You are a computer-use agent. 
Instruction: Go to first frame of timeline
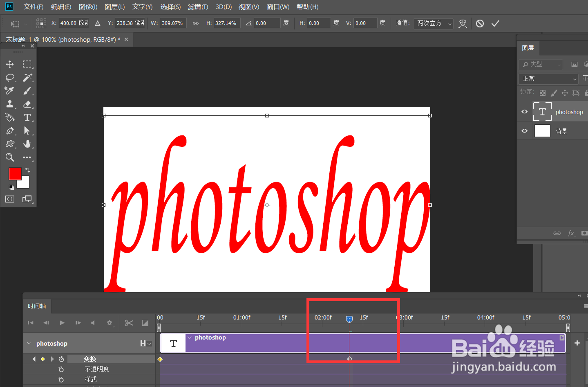click(31, 323)
